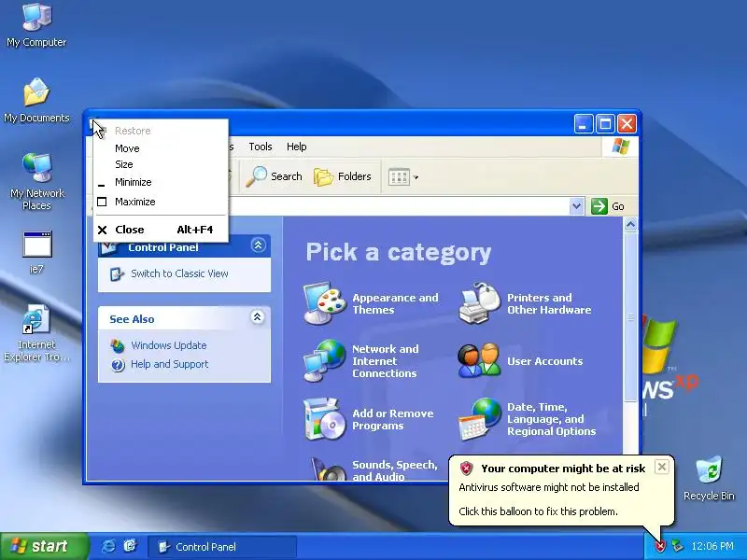747x560 pixels.
Task: Open Date, Time, Language, Regional Options icon
Action: [479, 419]
